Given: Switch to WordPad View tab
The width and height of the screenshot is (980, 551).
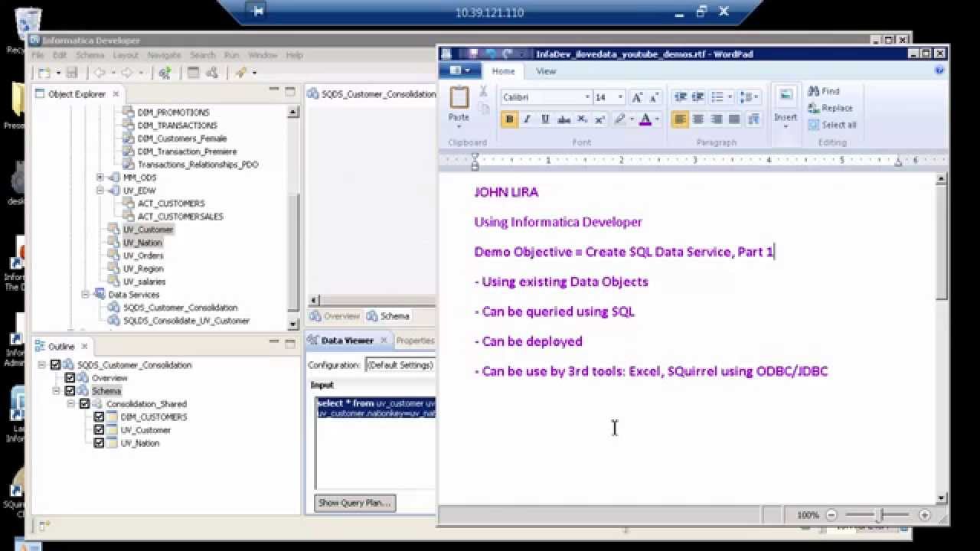Looking at the screenshot, I should click(546, 71).
